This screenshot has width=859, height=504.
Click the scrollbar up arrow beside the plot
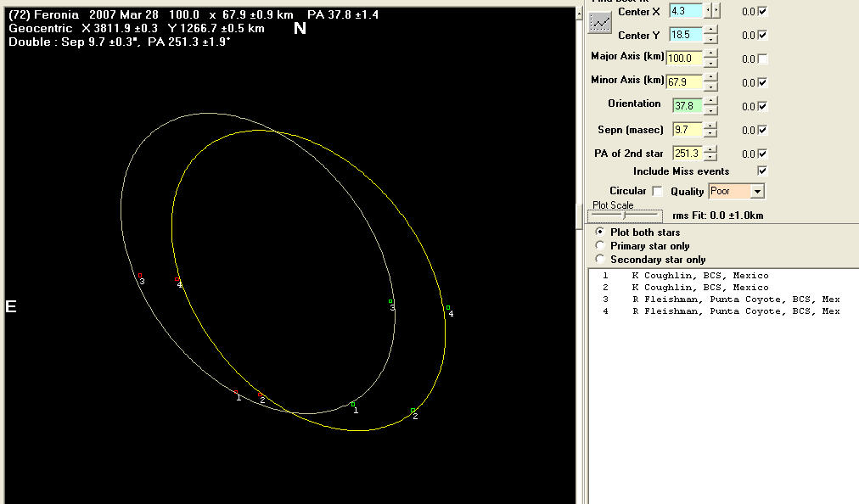pos(579,13)
